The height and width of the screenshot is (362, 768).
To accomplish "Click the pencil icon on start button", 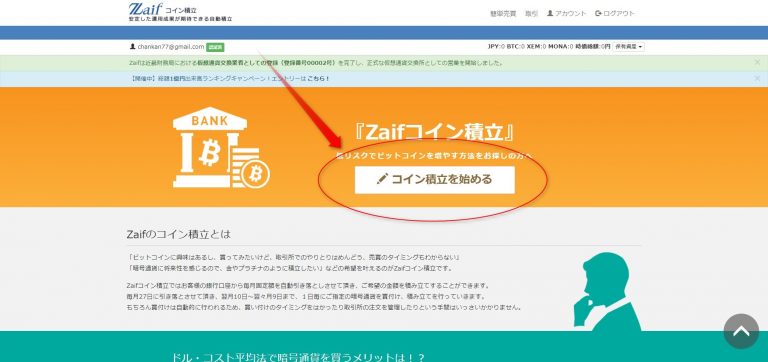I will (x=382, y=179).
